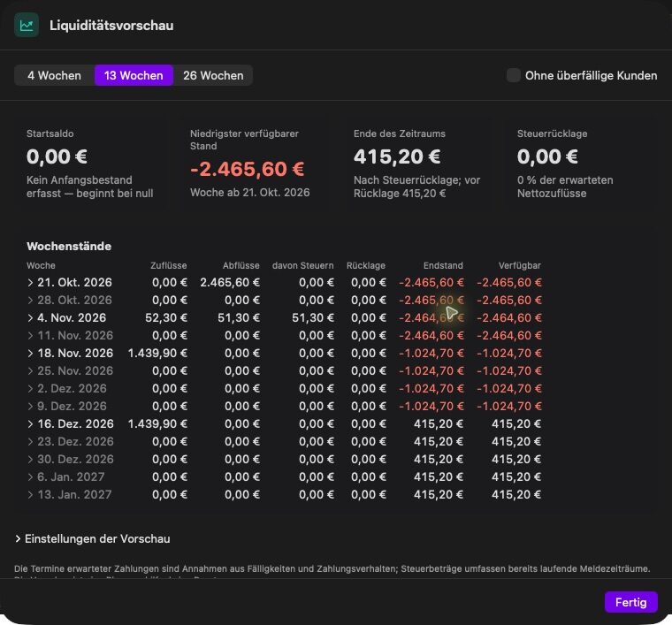Click the Liquiditätsvorschau chart icon
The image size is (672, 625).
(x=27, y=26)
